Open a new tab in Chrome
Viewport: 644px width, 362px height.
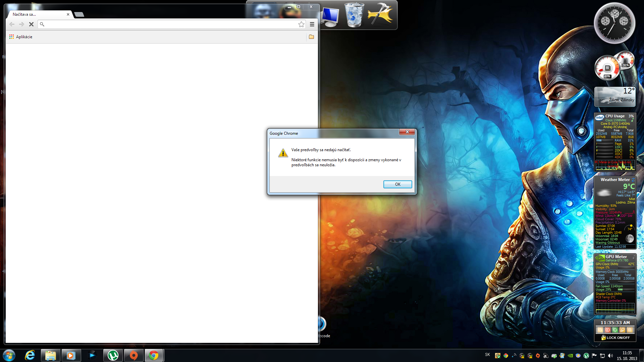[x=79, y=14]
